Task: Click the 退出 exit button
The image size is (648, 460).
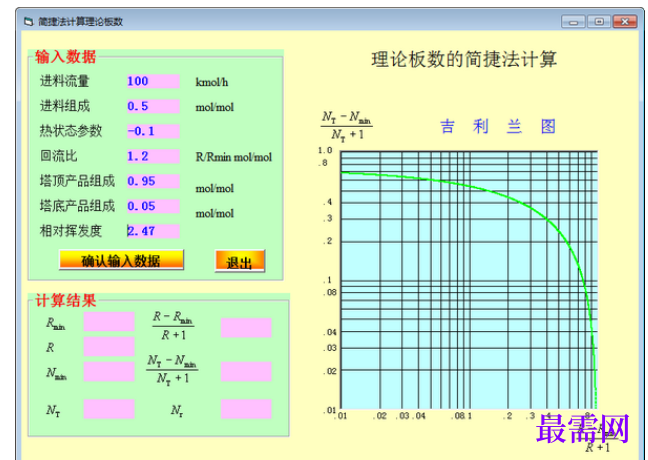Action: pyautogui.click(x=240, y=261)
